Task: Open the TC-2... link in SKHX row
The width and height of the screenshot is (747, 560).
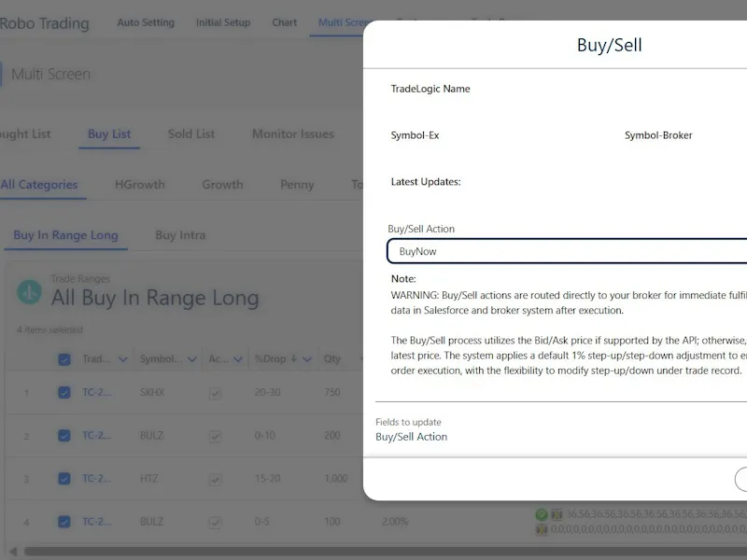Action: [x=97, y=392]
